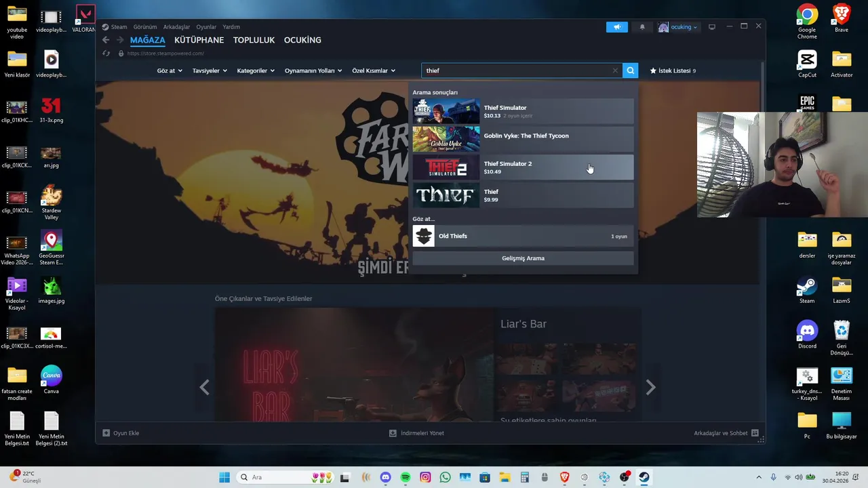Open the Yardım menu
The image size is (868, 488).
(231, 27)
